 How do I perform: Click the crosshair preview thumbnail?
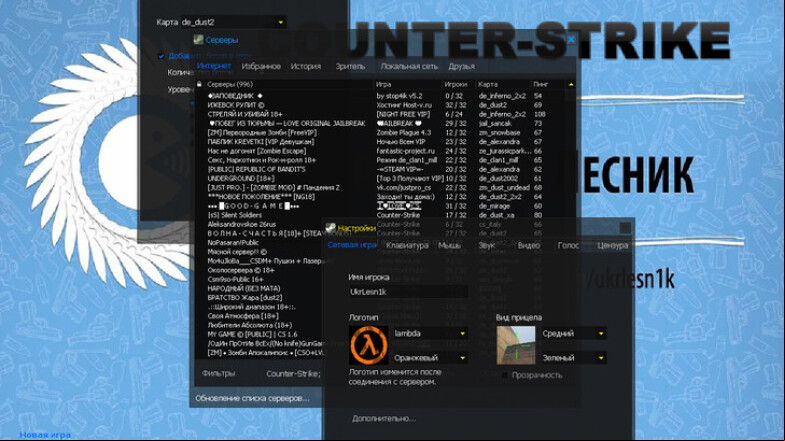coord(516,345)
